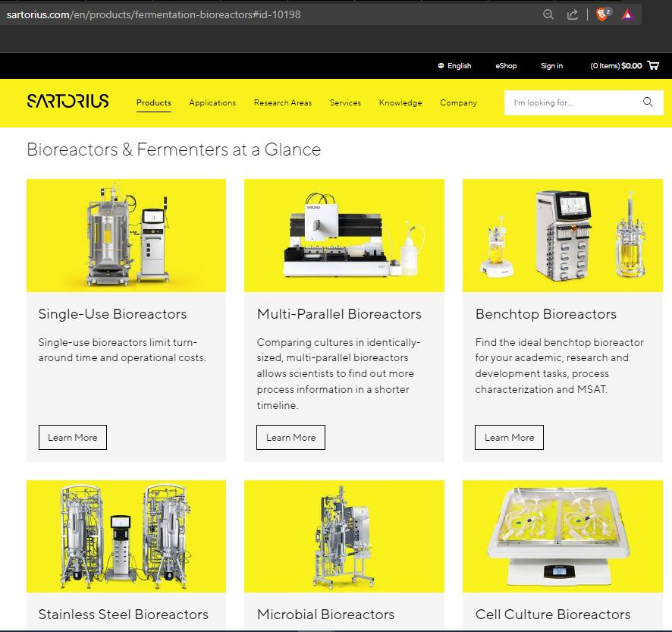Click Learn More under Single-Use Bioreactors

pos(72,437)
